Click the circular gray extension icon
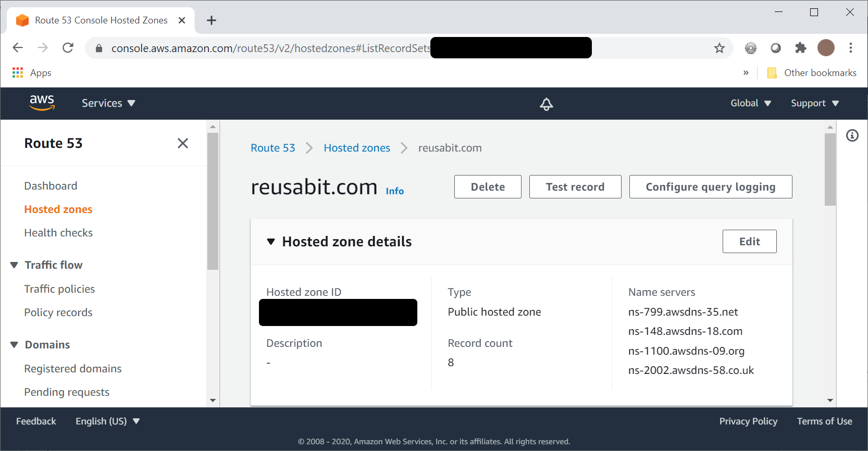 tap(776, 48)
